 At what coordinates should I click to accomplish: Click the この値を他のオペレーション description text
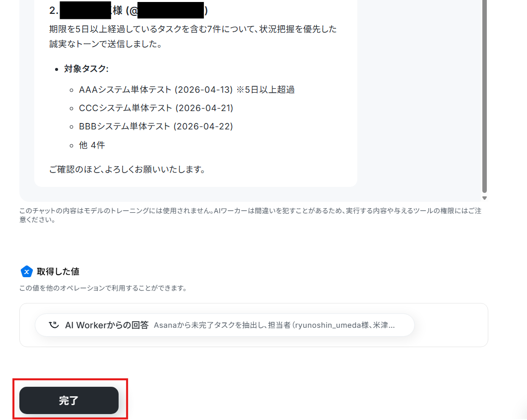pos(103,288)
